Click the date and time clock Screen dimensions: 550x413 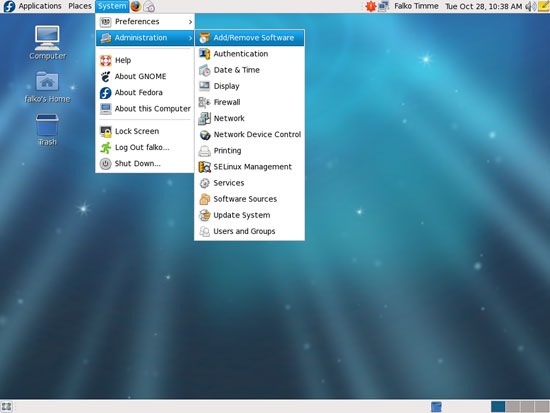pyautogui.click(x=483, y=6)
